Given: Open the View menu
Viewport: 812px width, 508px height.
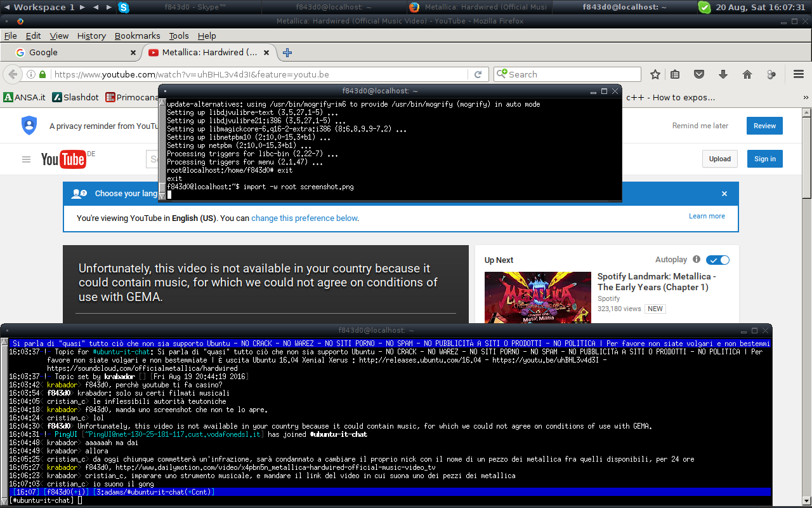Looking at the screenshot, I should [59, 36].
